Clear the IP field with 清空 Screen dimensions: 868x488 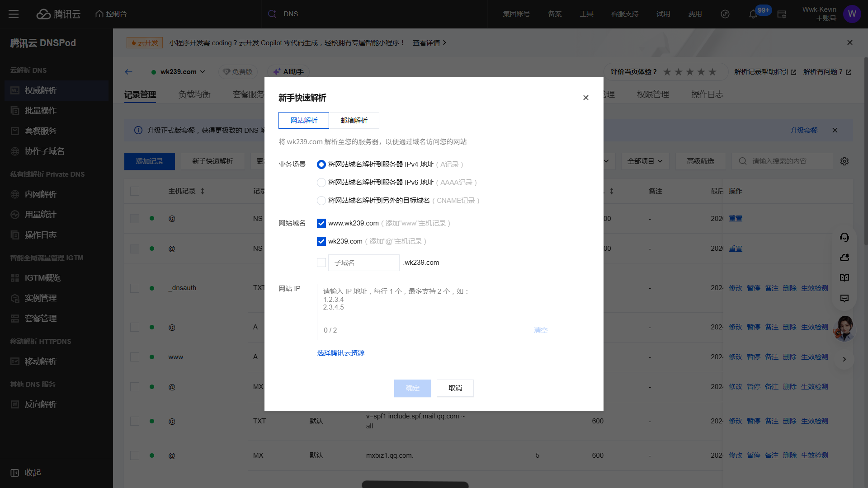point(541,330)
